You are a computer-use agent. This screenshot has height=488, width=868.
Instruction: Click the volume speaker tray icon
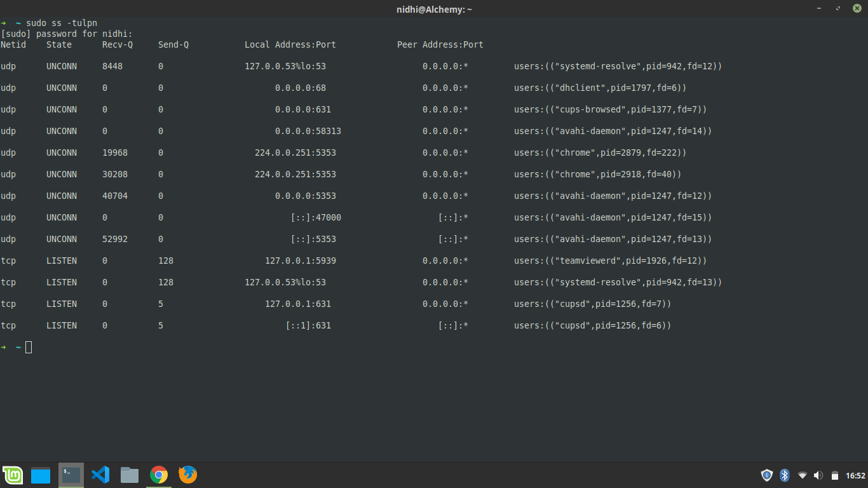pyautogui.click(x=818, y=475)
